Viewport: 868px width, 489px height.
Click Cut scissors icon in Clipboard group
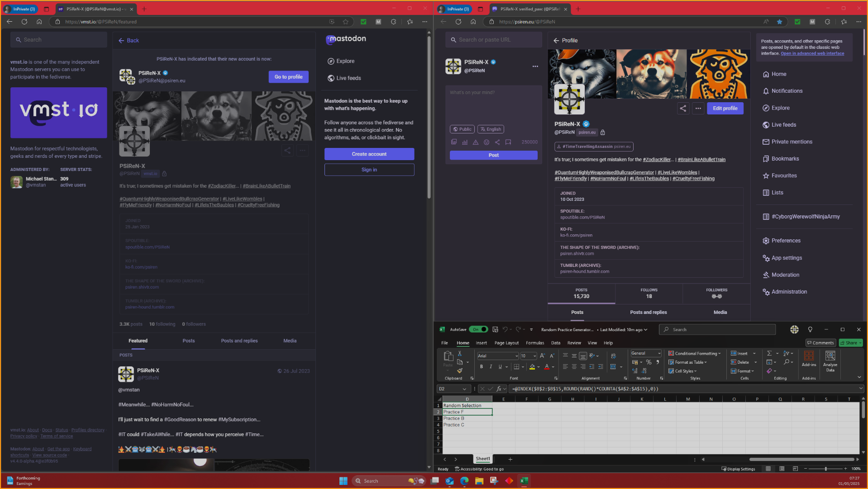459,353
